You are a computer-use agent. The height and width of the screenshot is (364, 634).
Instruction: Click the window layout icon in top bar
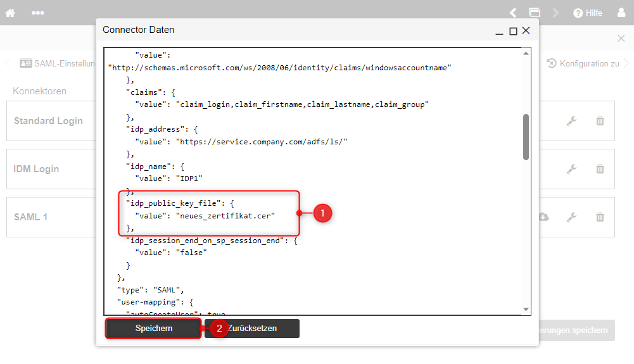point(535,13)
